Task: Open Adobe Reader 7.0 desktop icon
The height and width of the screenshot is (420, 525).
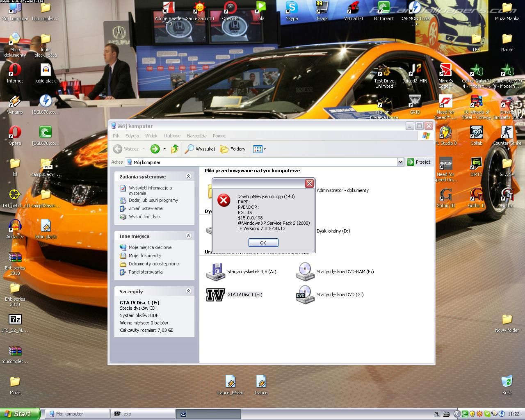Action: [x=169, y=13]
